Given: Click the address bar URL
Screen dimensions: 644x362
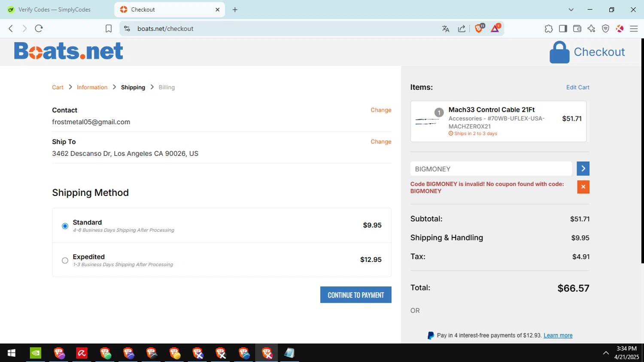Looking at the screenshot, I should tap(165, 29).
